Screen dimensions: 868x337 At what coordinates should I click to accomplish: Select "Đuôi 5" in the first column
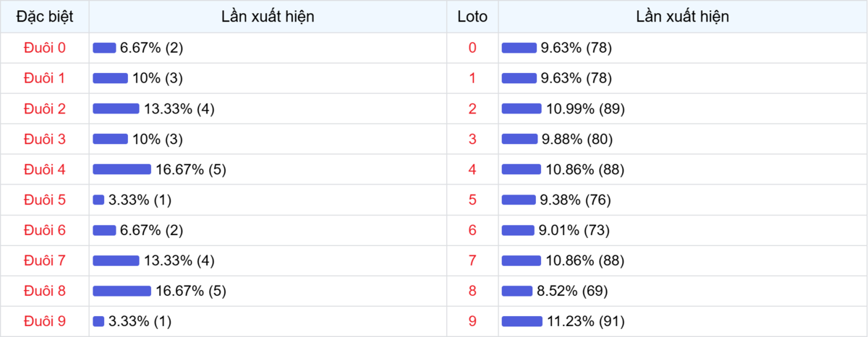tap(45, 200)
